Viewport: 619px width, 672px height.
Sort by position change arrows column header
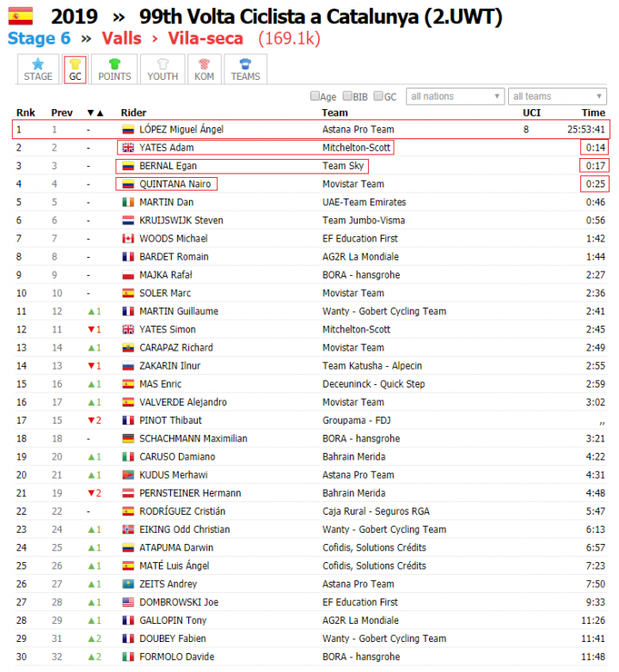click(x=95, y=113)
